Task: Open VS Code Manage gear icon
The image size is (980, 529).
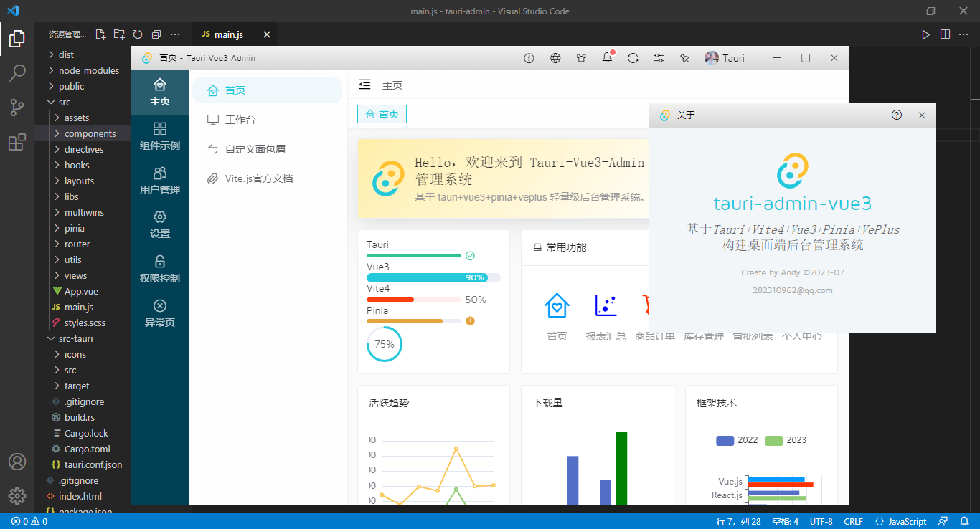Action: tap(17, 496)
